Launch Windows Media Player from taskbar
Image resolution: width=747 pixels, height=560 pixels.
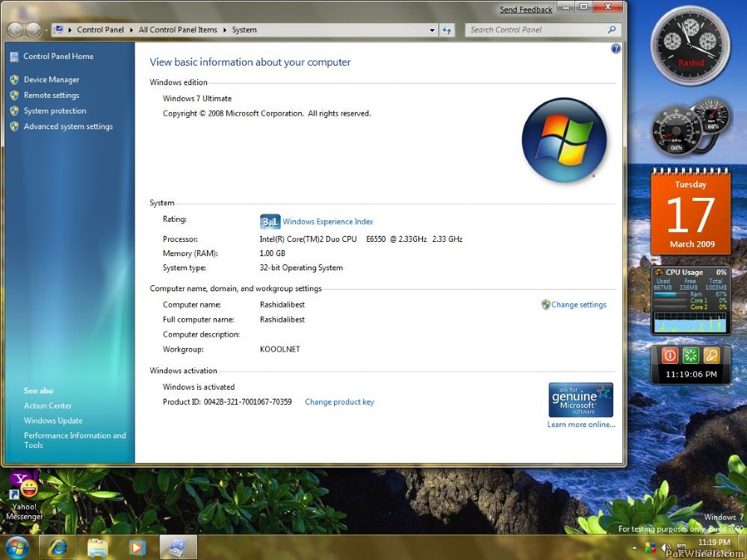click(137, 547)
